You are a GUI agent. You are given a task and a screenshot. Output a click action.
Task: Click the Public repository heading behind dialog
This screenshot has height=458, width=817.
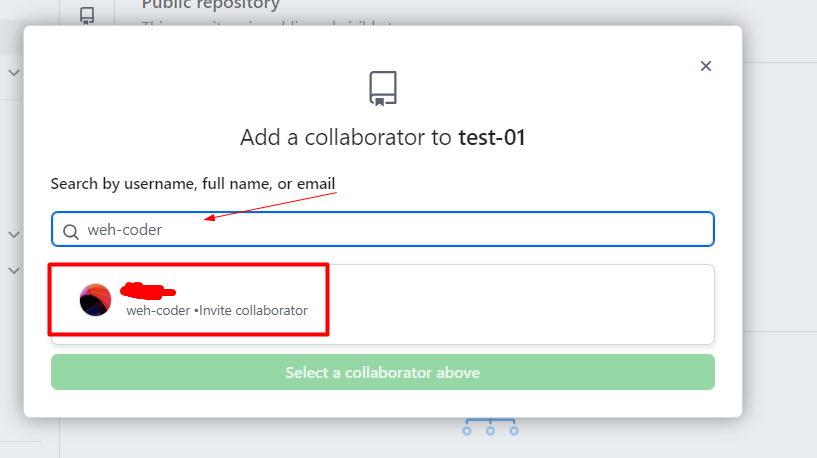(x=211, y=5)
